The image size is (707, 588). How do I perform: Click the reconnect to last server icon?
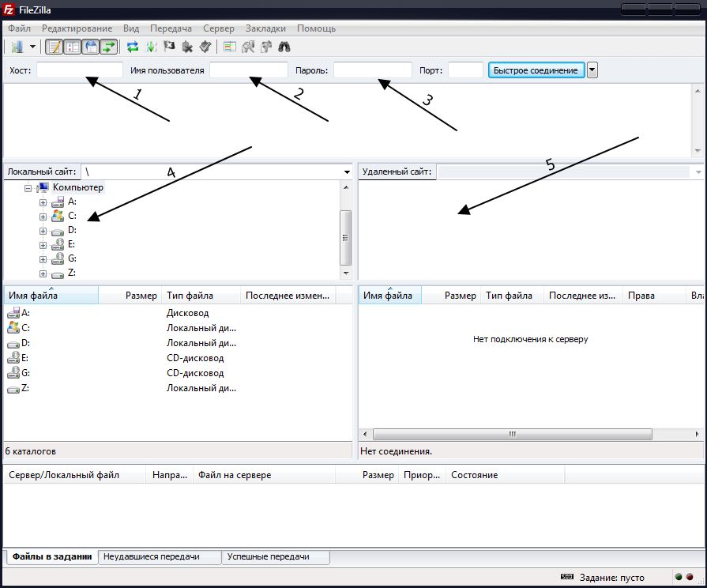click(x=205, y=47)
